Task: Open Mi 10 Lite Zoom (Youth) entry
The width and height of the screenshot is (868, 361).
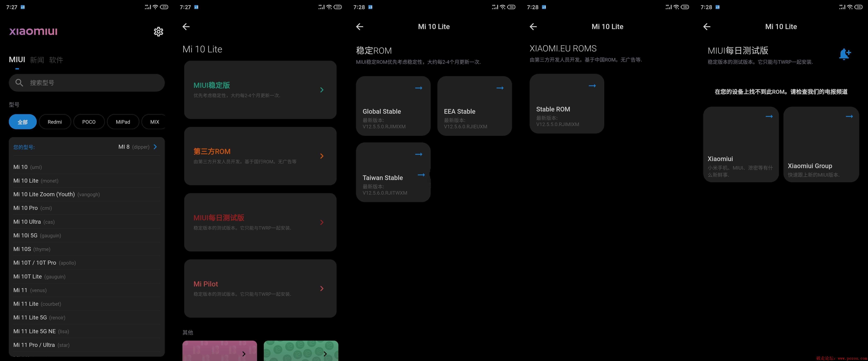Action: point(87,194)
